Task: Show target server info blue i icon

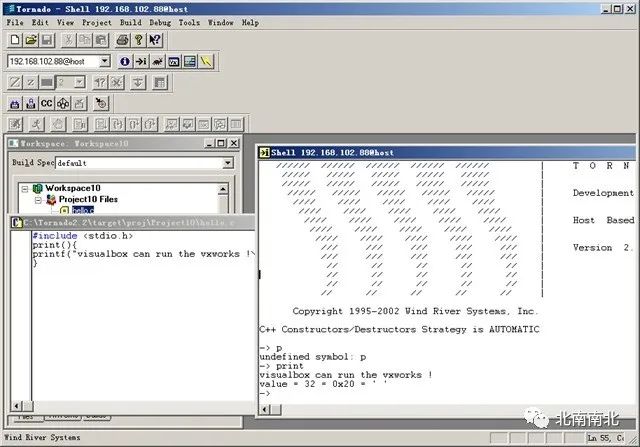Action: (x=125, y=62)
